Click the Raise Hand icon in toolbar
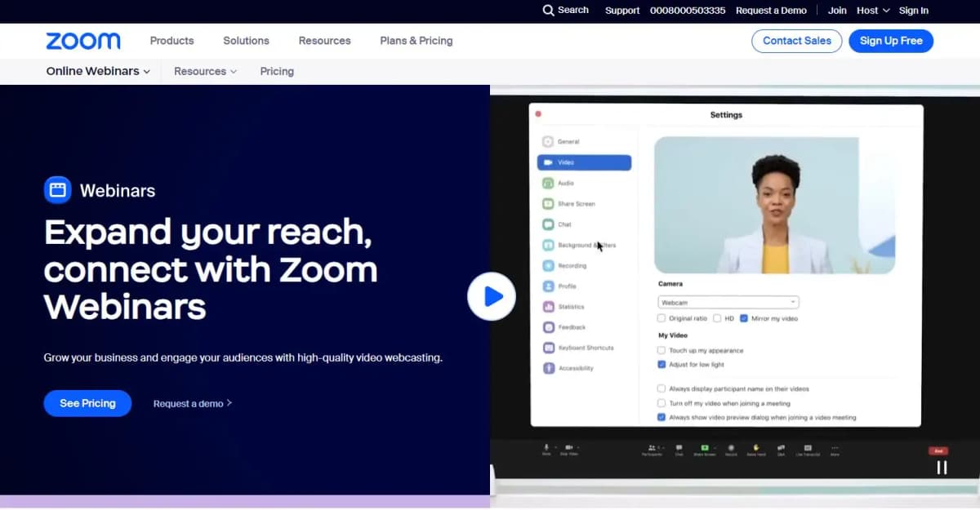 tap(756, 447)
